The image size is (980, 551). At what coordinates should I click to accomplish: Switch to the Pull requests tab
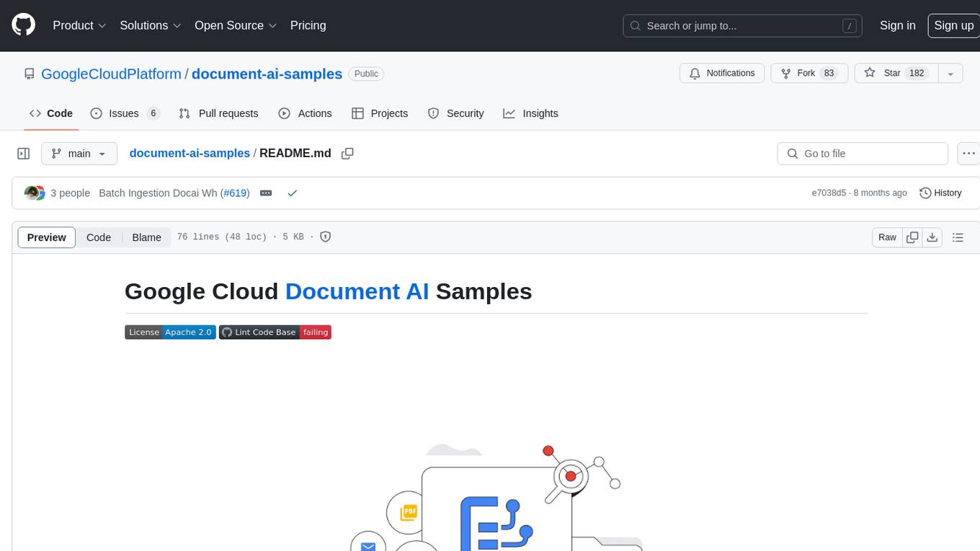[x=218, y=113]
